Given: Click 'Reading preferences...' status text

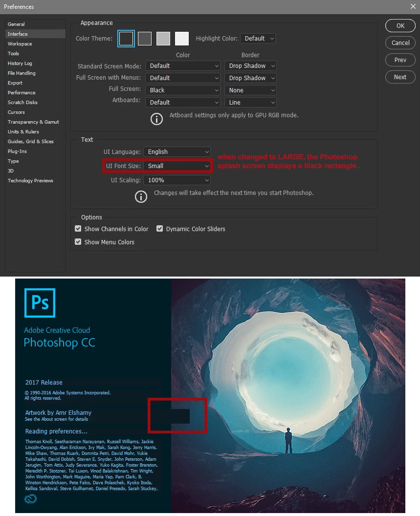Looking at the screenshot, I should (x=56, y=431).
